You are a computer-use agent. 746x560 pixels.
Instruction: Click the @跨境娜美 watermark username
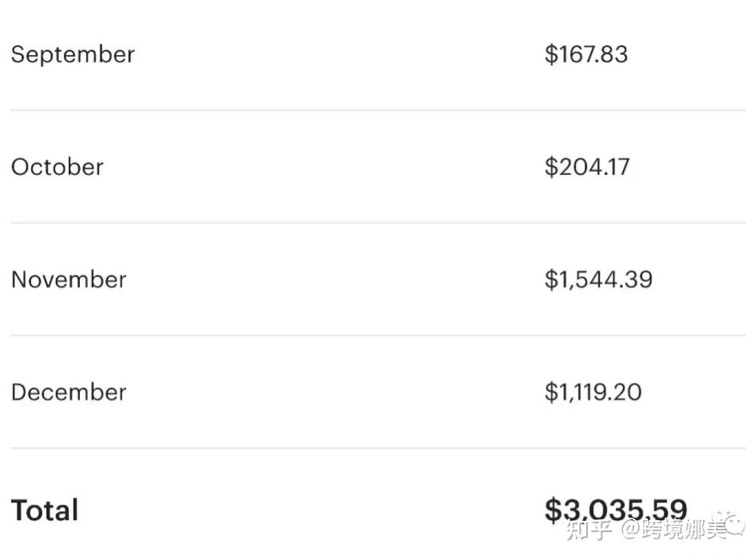[674, 529]
